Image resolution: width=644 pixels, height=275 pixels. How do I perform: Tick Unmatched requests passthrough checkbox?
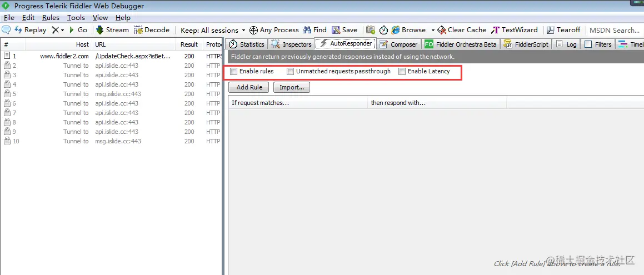pyautogui.click(x=291, y=72)
